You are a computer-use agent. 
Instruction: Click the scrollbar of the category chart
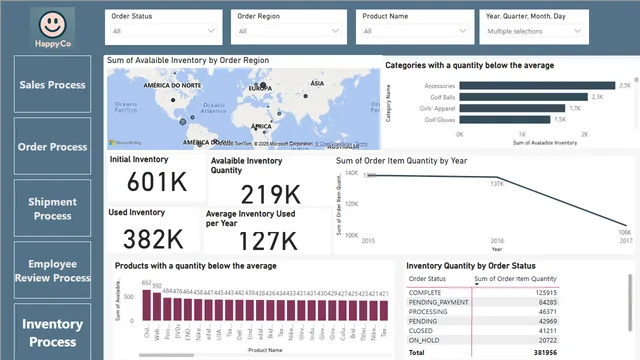636,80
